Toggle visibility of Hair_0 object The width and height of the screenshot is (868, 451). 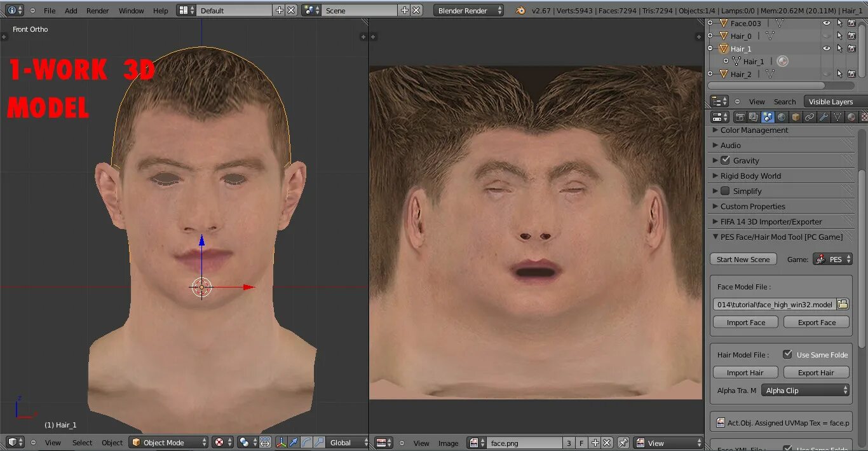(x=827, y=36)
